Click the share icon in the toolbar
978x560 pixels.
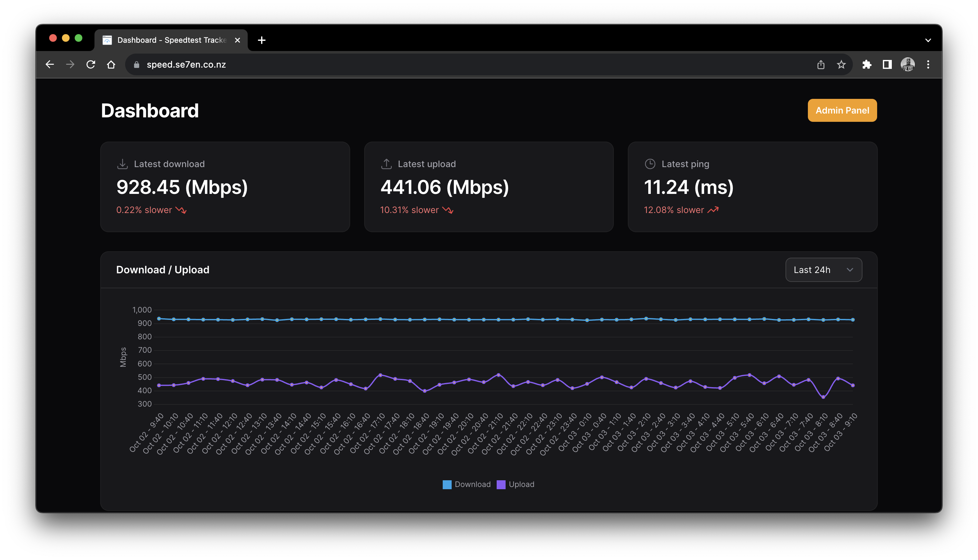[x=821, y=64]
